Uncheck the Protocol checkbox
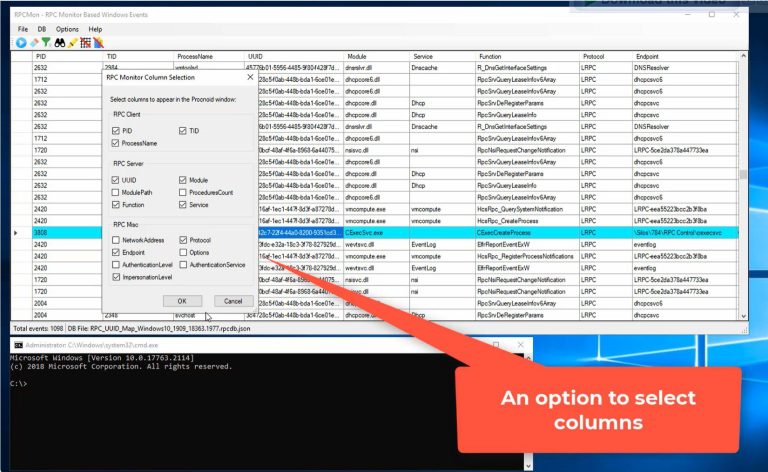The image size is (768, 472). click(x=183, y=240)
